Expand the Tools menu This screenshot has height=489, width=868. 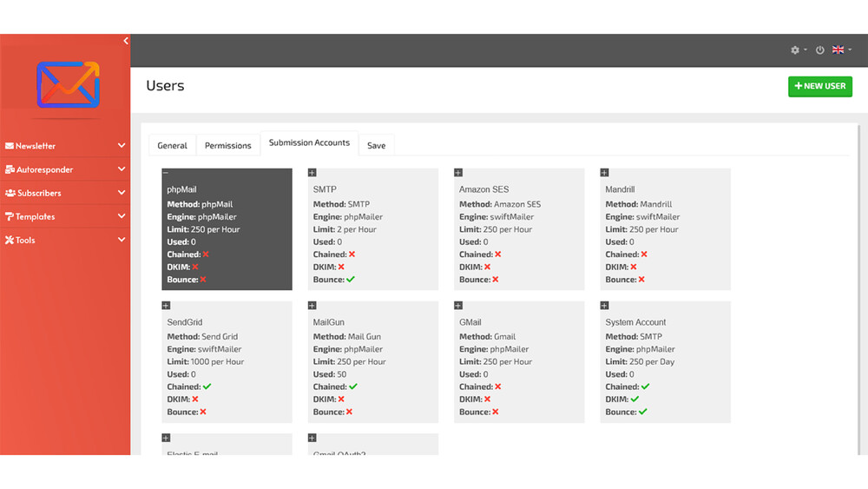(65, 241)
